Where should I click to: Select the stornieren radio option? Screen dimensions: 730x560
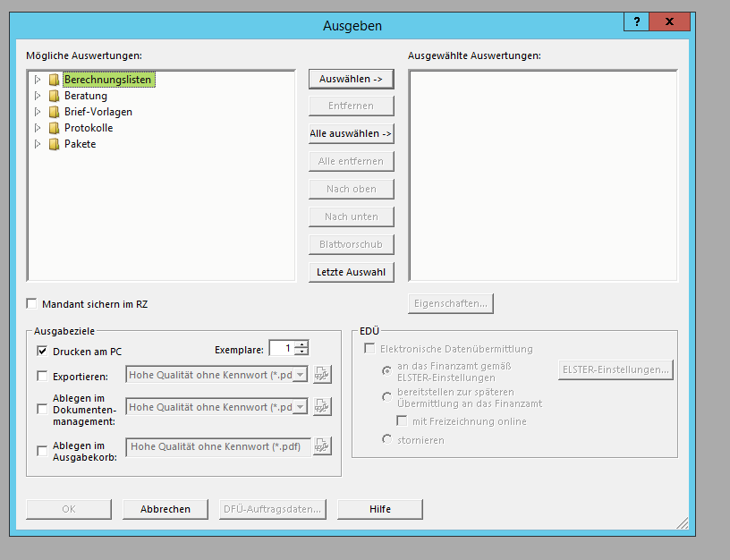coord(386,439)
